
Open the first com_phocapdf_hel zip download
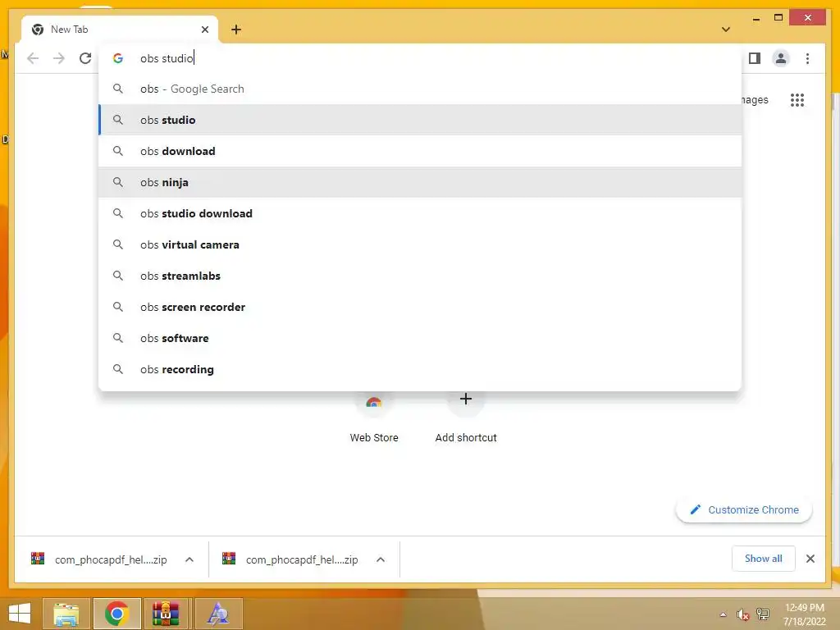click(x=99, y=559)
